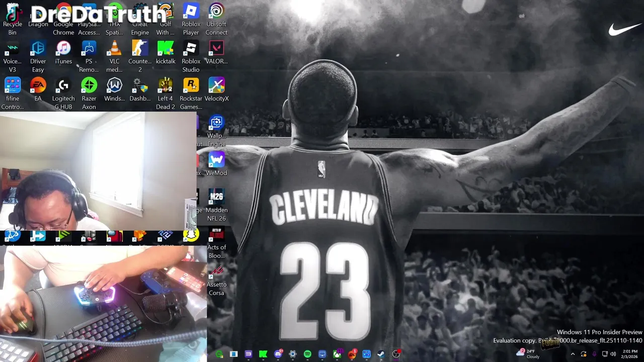
Task: Launch the Roblox Studio desktop shortcut
Action: 191,57
